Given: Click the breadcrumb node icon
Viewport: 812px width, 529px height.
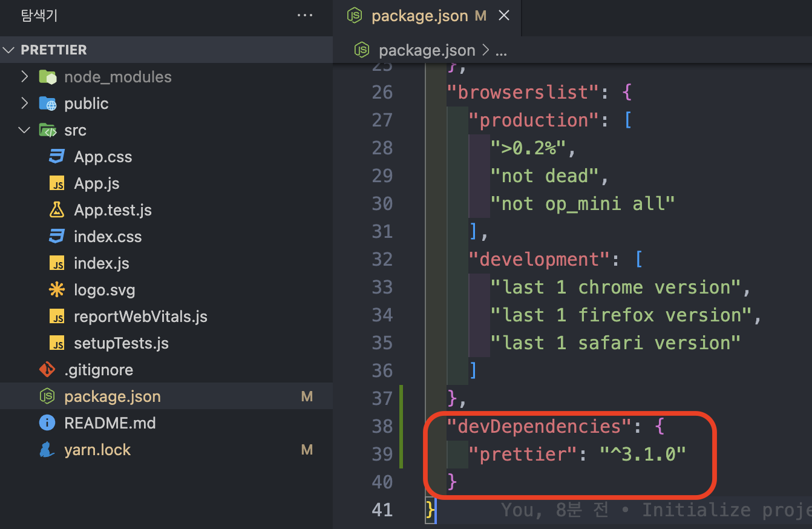Looking at the screenshot, I should coord(362,51).
